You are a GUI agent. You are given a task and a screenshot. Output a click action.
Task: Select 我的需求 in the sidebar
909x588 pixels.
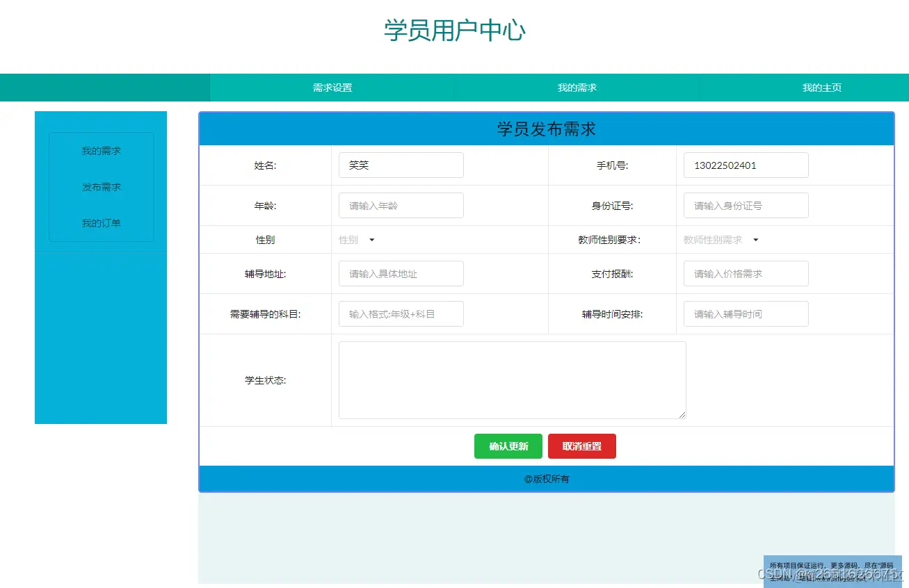click(102, 150)
